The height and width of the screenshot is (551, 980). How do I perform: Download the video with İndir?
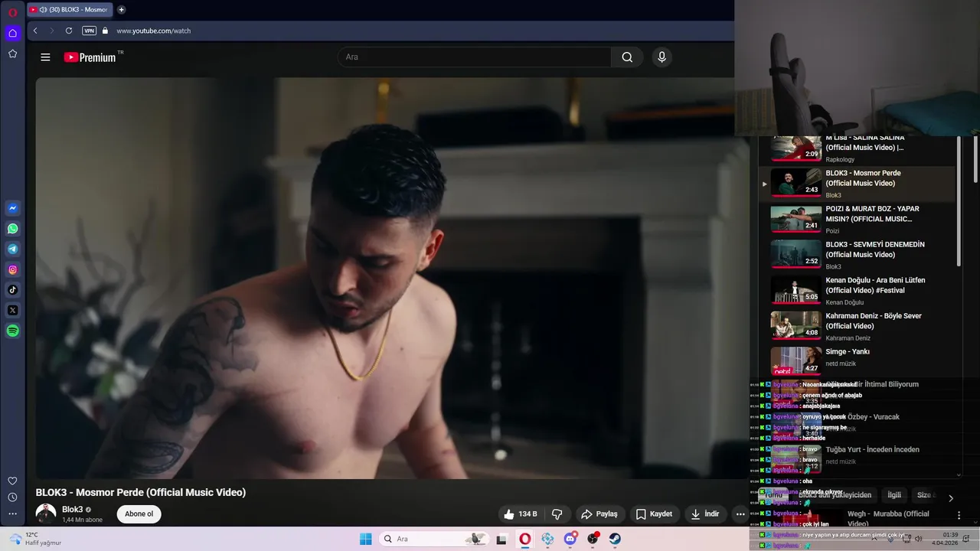pyautogui.click(x=704, y=514)
